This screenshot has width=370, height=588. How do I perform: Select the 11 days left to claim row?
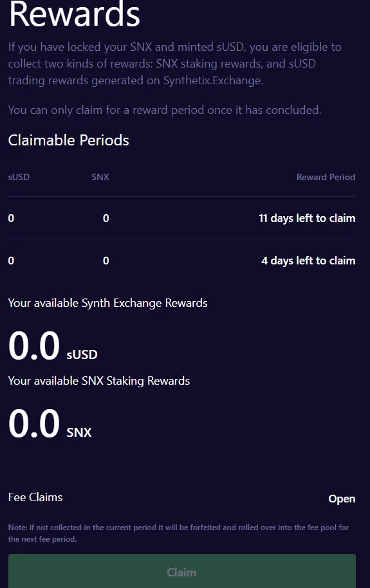182,218
